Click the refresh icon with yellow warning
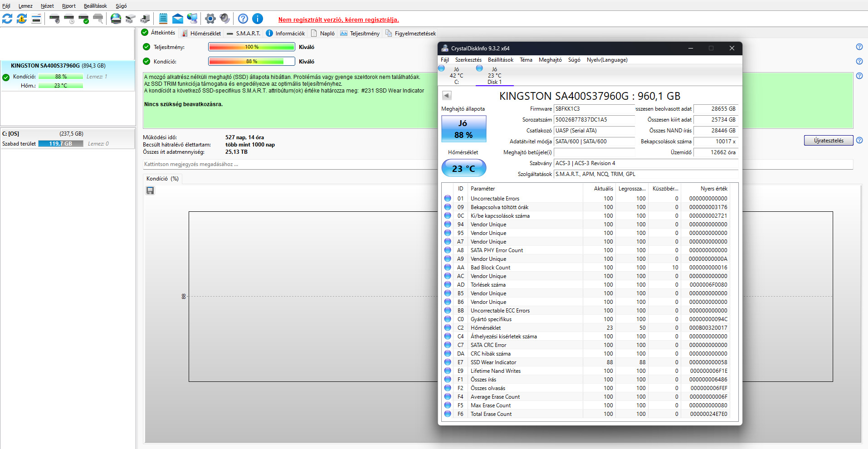The height and width of the screenshot is (449, 868). coord(22,19)
